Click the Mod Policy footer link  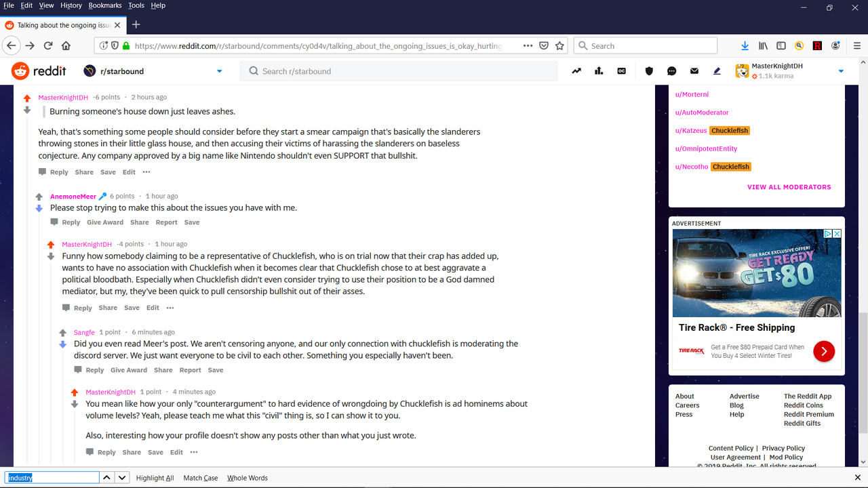tap(786, 457)
